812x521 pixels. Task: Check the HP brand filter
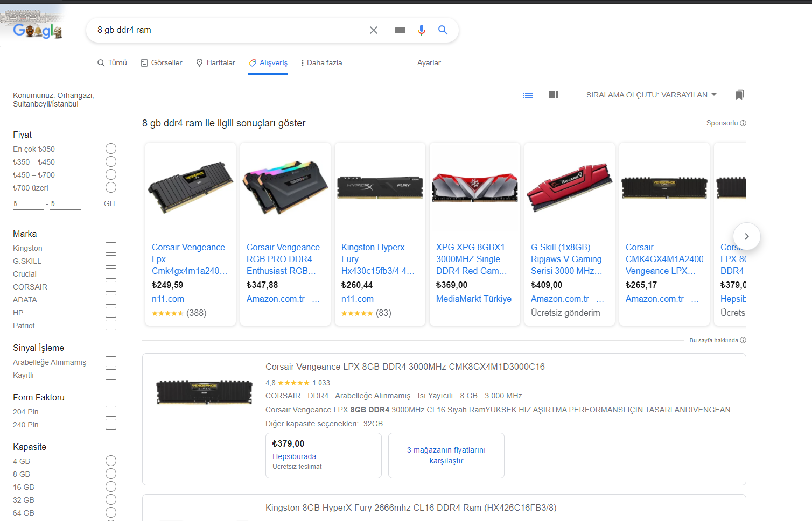pos(111,312)
